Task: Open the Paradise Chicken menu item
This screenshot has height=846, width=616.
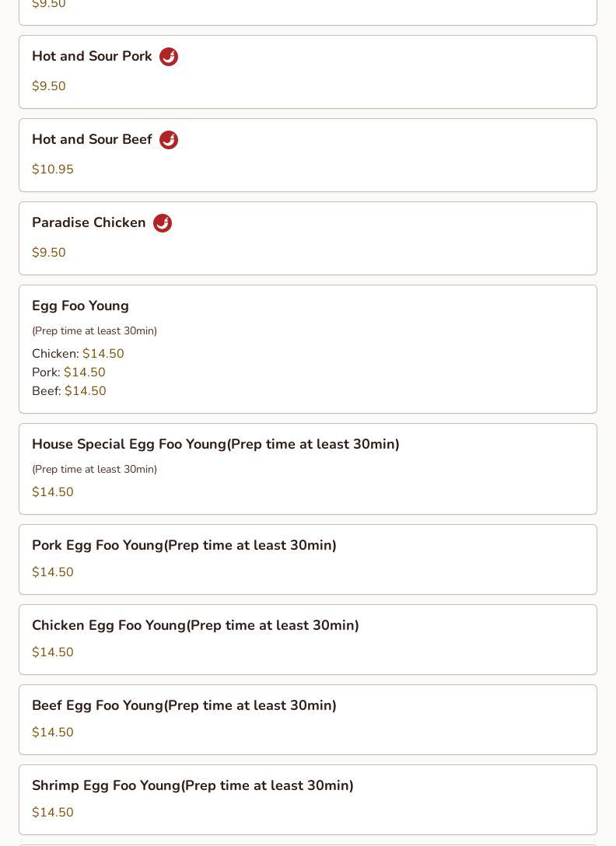Action: coord(89,223)
